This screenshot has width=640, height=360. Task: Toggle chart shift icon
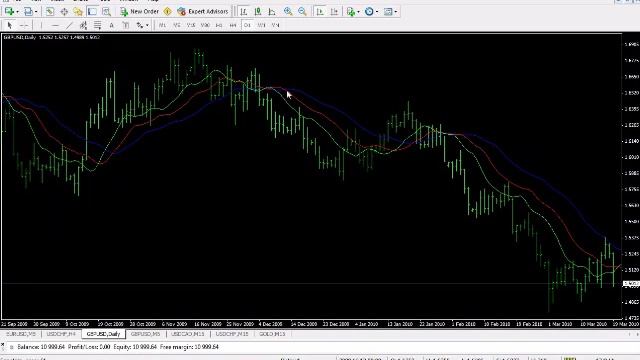coord(334,11)
